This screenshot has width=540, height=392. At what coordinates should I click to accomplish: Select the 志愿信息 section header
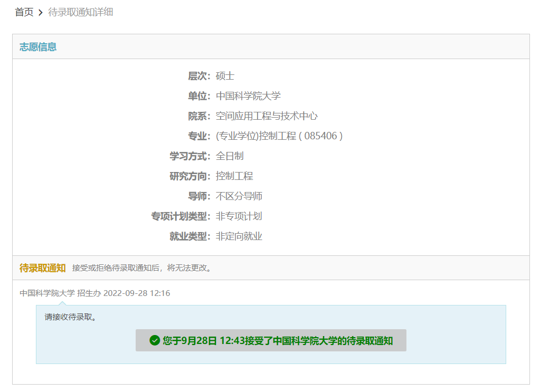click(x=38, y=47)
